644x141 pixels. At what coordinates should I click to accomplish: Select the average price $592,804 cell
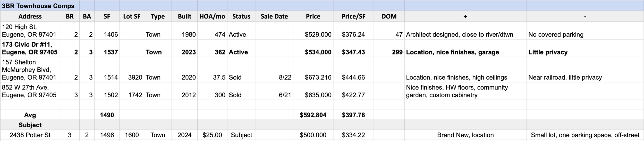313,115
